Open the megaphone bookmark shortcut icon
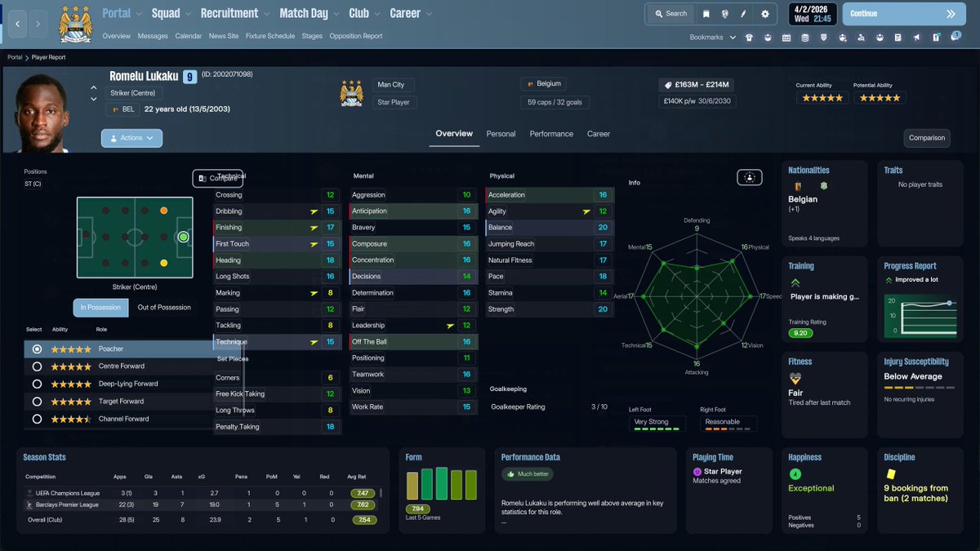980x551 pixels. pos(916,38)
